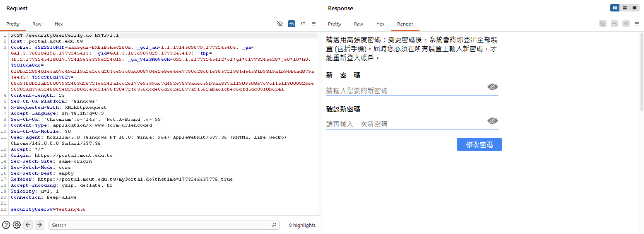Viewport: 644px width, 234px height.
Task: Click the 確認新密碼 field label
Action: tap(343, 109)
